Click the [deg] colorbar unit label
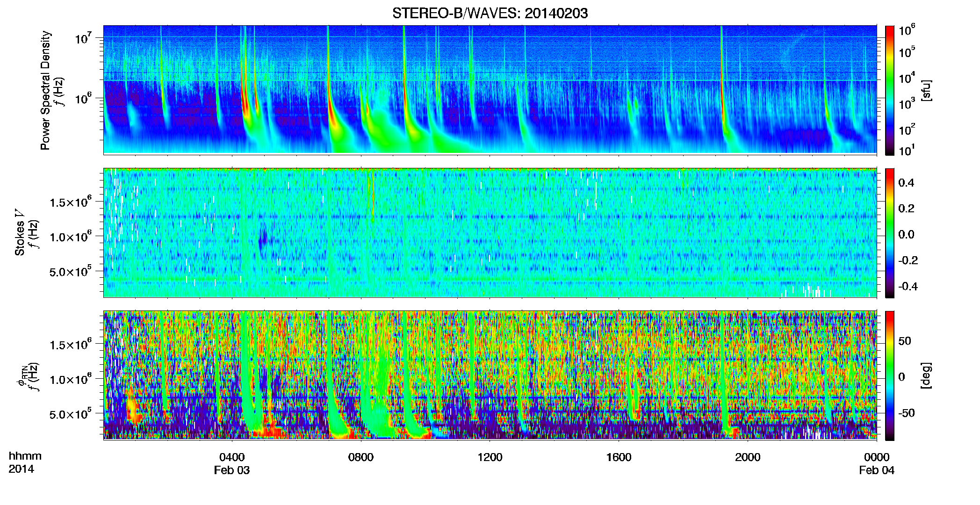980x505 pixels. (x=927, y=375)
